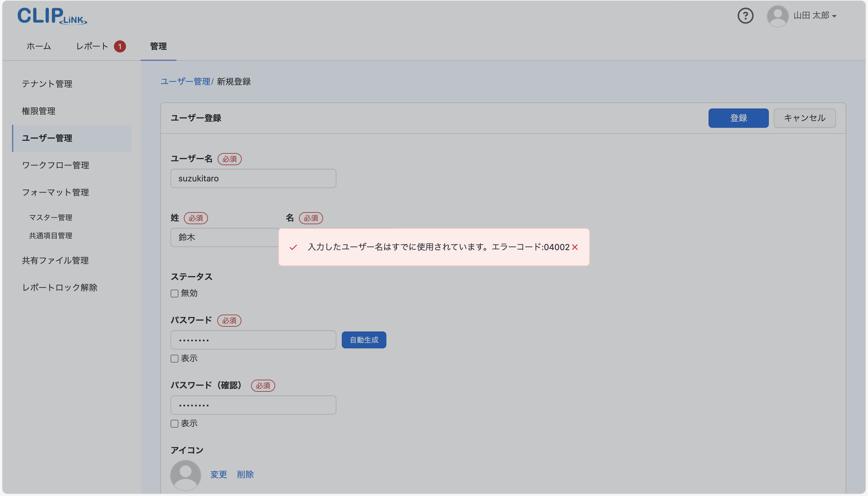The image size is (868, 496).
Task: Click 削除 to remove the icon
Action: point(245,474)
